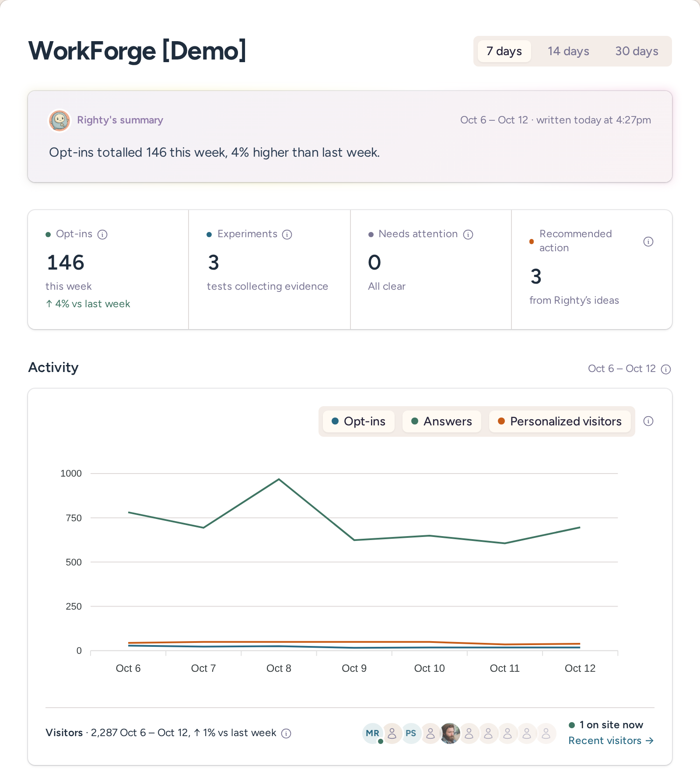Open the info icon for Recommended action
This screenshot has width=700, height=779.
[648, 242]
